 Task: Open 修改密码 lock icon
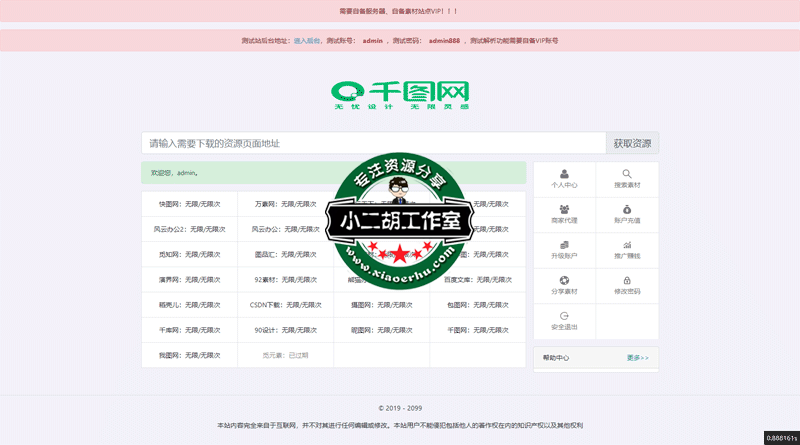point(627,280)
